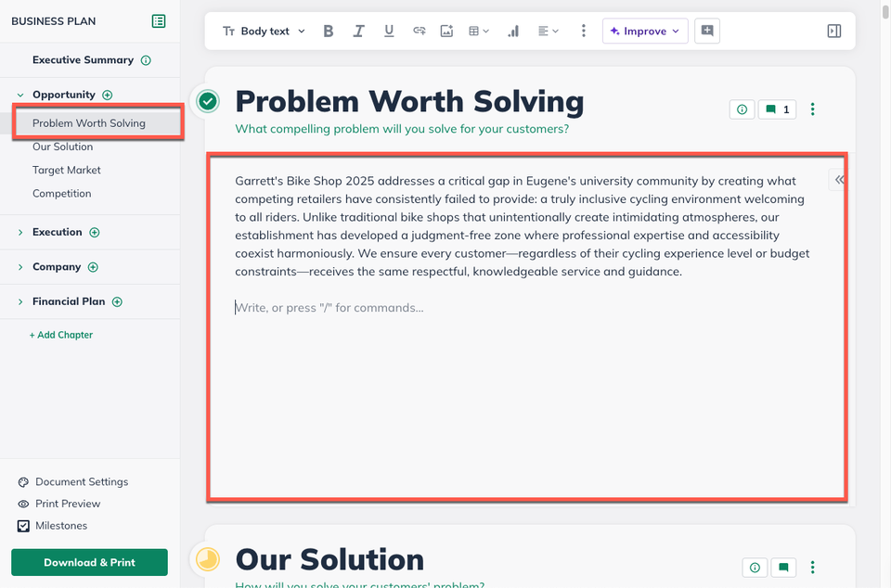Go to the Target Market section

[x=67, y=171]
